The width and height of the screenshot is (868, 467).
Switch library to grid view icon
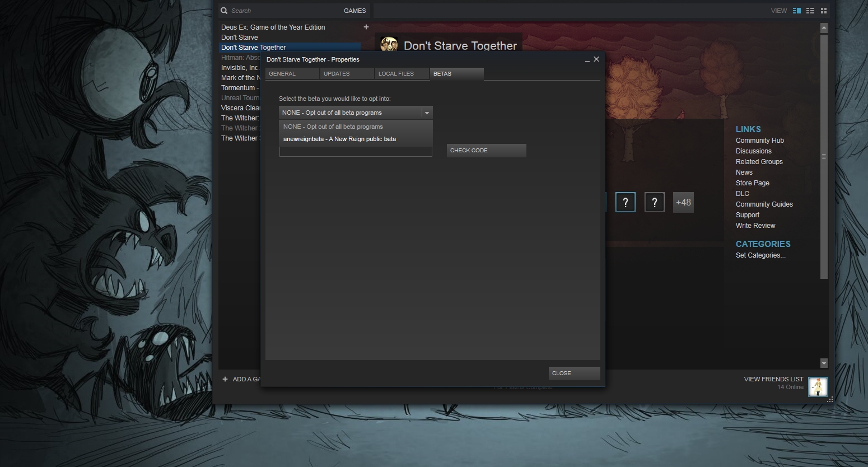click(x=824, y=11)
